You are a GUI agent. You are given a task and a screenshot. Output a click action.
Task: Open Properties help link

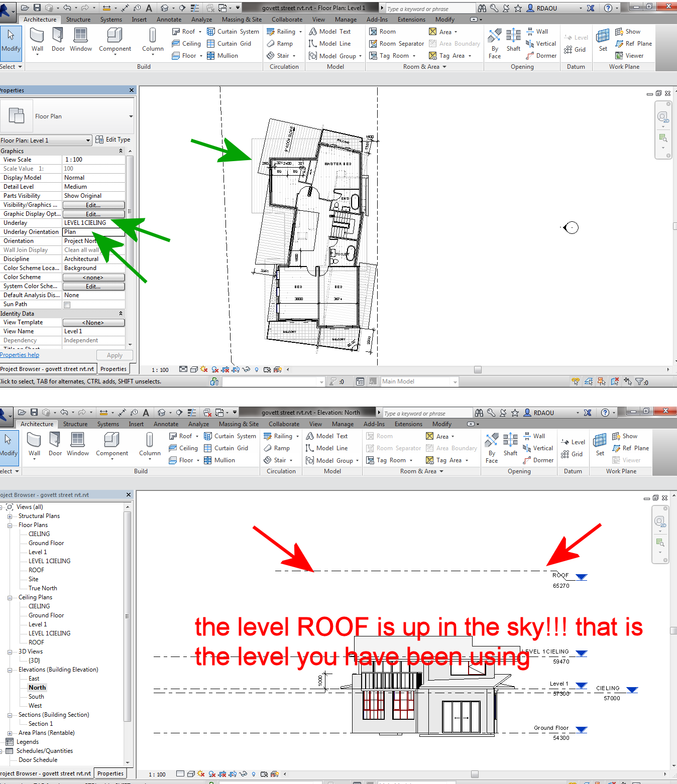(x=20, y=355)
